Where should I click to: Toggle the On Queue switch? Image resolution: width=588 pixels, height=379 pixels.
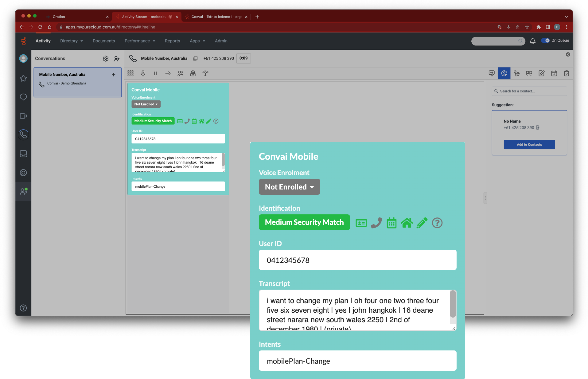click(545, 41)
